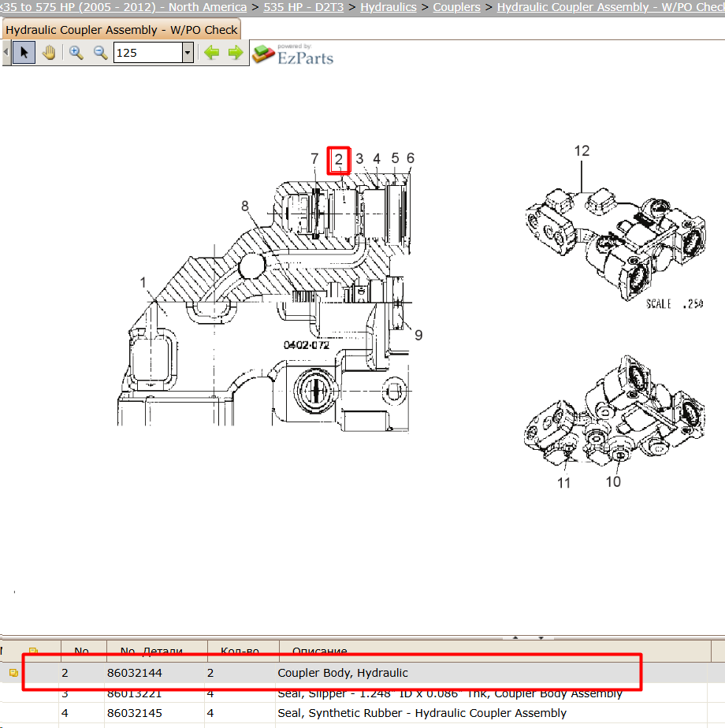
Task: Open the Hydraulics breadcrumb link
Action: pyautogui.click(x=389, y=7)
